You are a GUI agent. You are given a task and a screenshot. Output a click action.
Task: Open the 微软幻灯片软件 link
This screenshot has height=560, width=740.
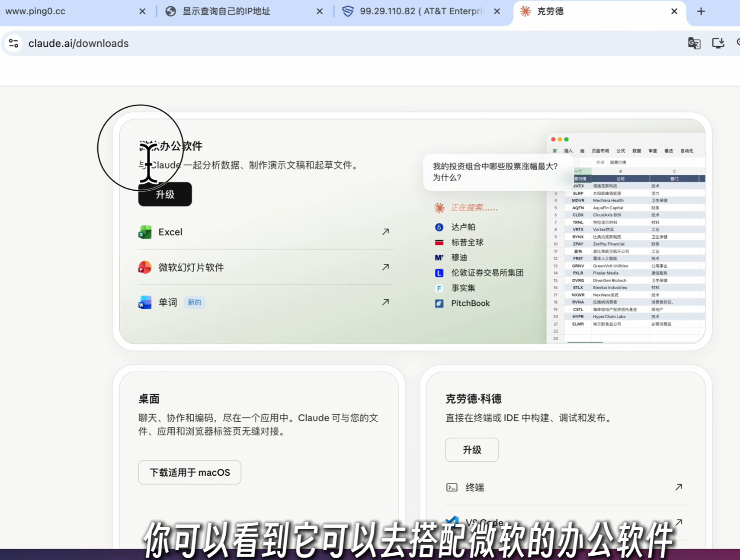pos(266,267)
